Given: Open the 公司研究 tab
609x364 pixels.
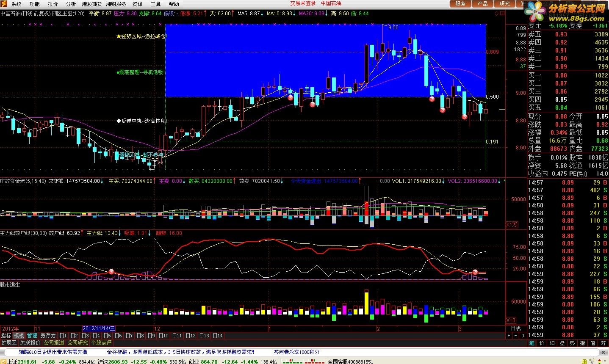Looking at the screenshot, I should pyautogui.click(x=78, y=342).
